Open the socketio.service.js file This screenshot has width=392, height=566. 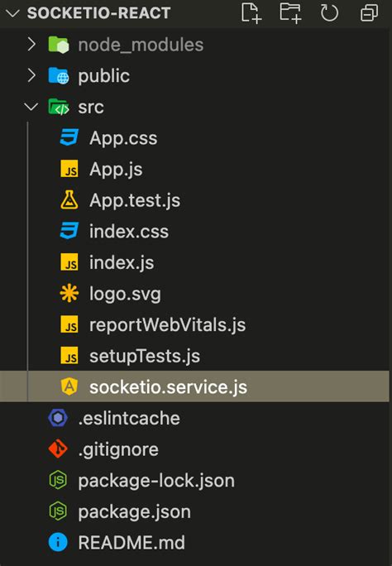pos(169,387)
